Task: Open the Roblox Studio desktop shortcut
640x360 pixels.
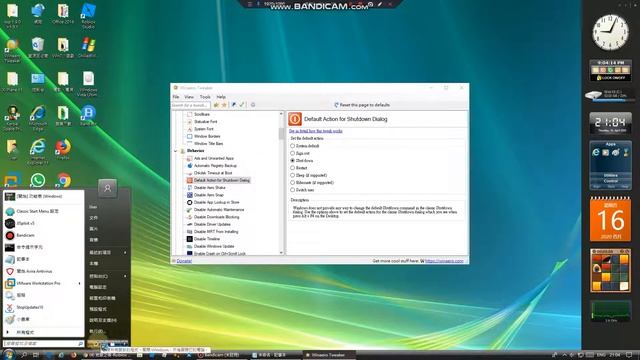Action: [88, 16]
